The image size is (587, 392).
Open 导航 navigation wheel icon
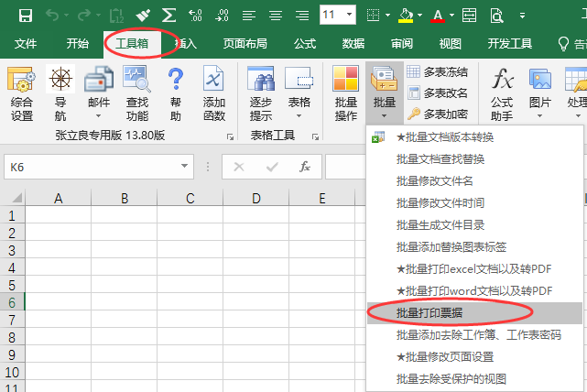[x=60, y=94]
